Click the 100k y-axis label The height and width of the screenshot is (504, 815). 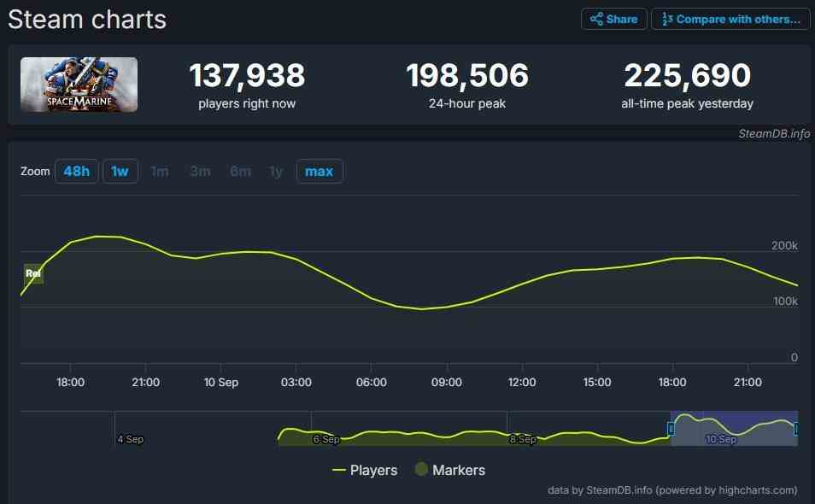(785, 302)
